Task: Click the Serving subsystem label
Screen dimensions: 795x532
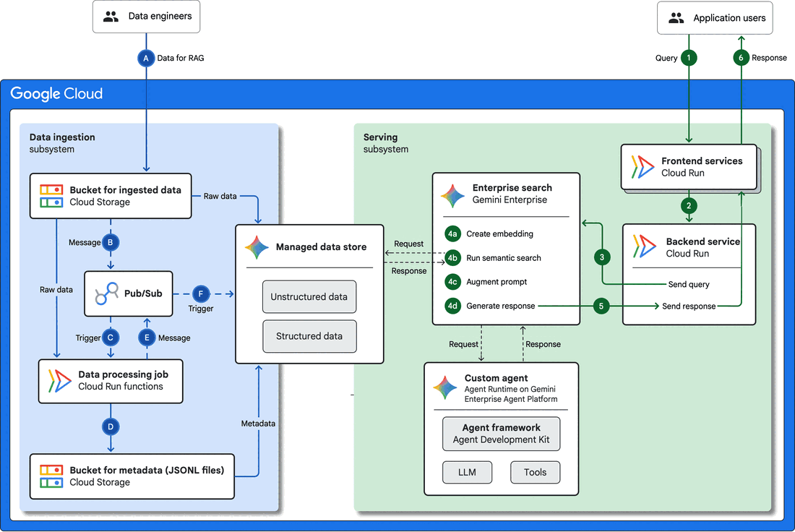Action: 385,143
